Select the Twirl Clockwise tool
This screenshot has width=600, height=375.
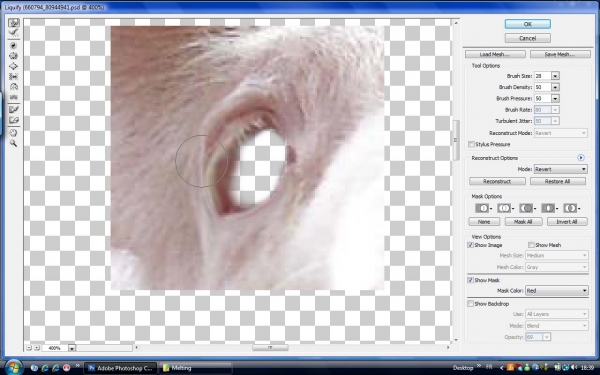click(x=13, y=46)
